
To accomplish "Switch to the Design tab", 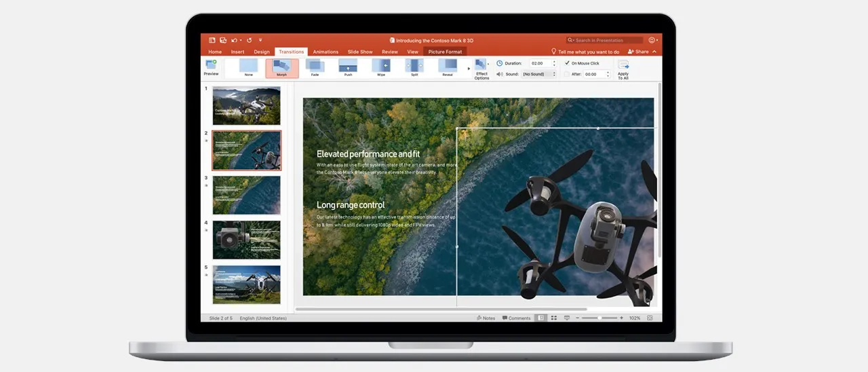I will tap(262, 52).
